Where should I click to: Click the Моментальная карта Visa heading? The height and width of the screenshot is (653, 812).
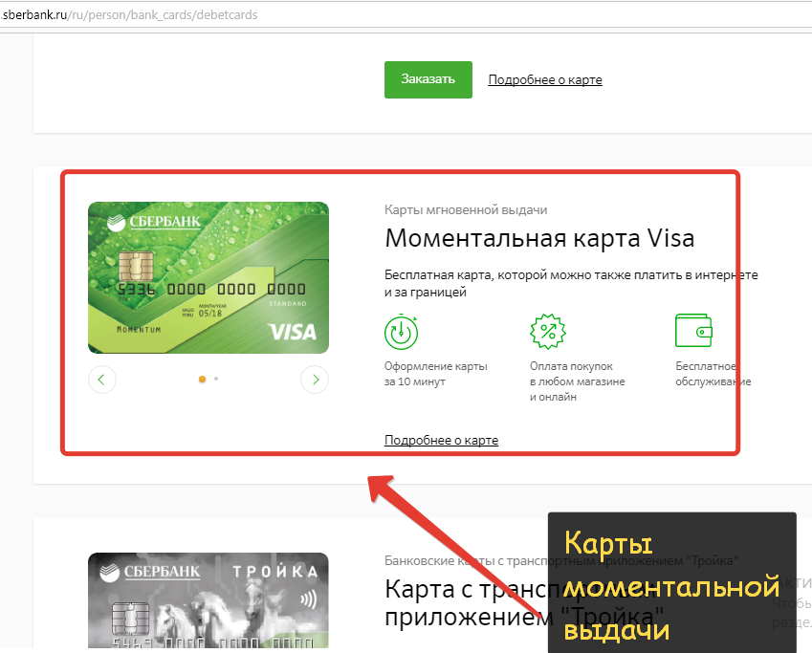539,238
